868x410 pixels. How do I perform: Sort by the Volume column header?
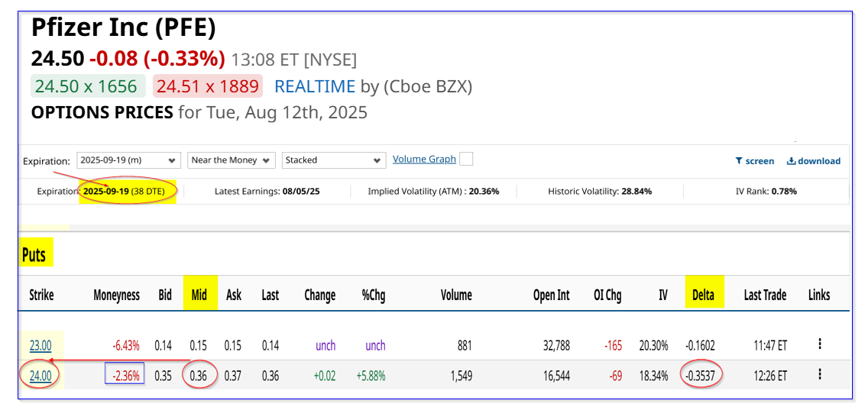tap(456, 295)
